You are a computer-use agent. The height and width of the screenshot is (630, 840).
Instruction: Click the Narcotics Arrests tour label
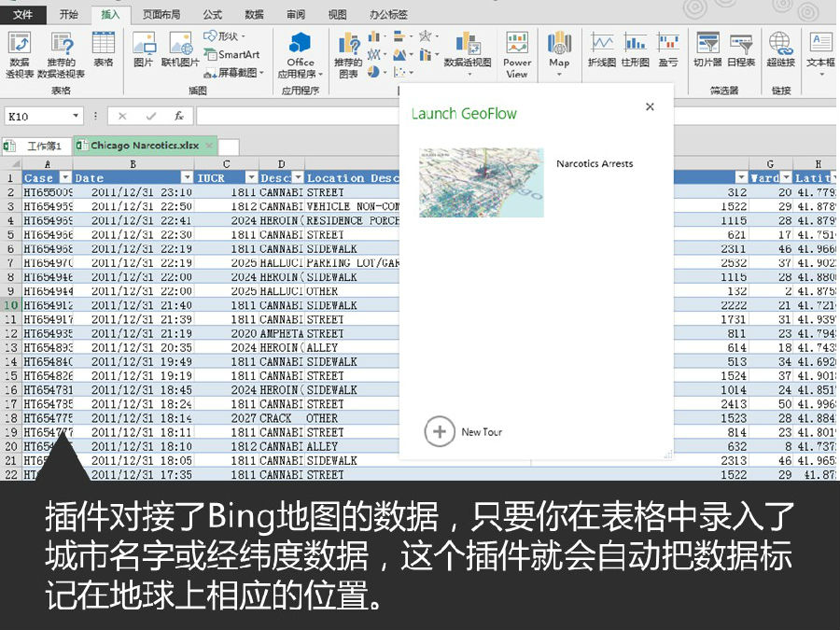coord(595,164)
